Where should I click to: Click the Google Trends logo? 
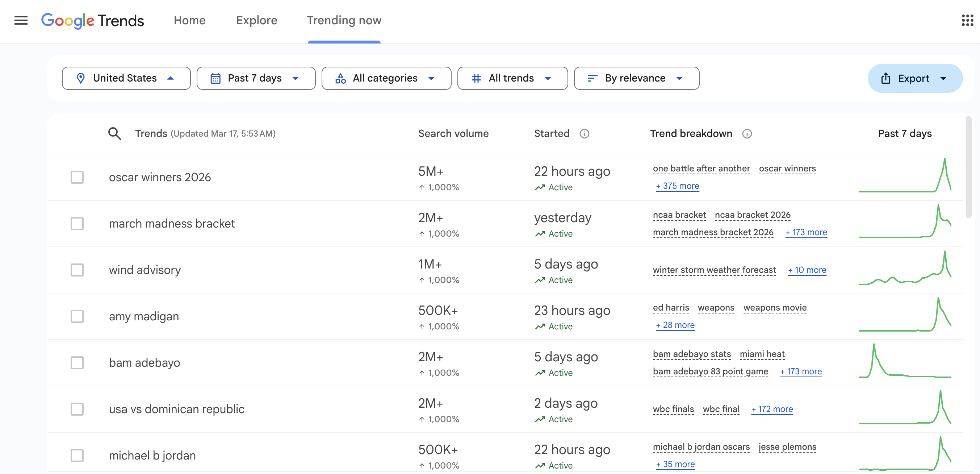coord(92,21)
